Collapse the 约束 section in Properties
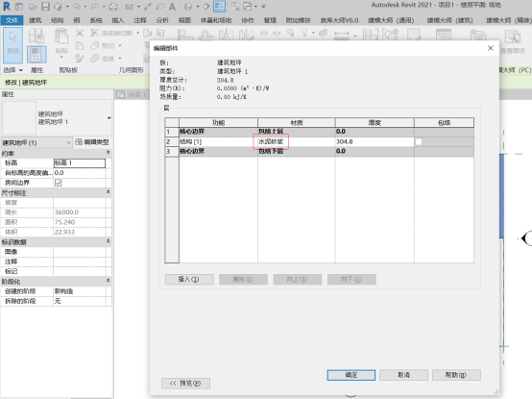Screen dimensions: 532x399 click(108, 153)
